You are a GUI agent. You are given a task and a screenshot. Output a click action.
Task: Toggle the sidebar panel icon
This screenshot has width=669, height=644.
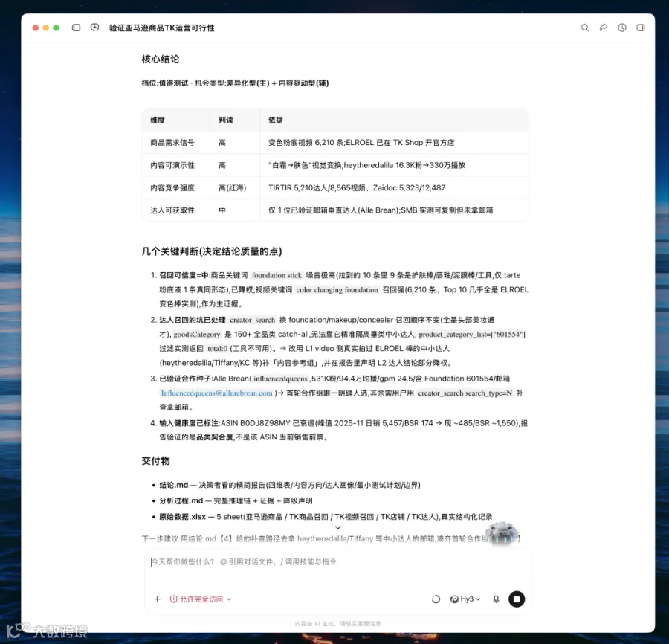coord(76,28)
